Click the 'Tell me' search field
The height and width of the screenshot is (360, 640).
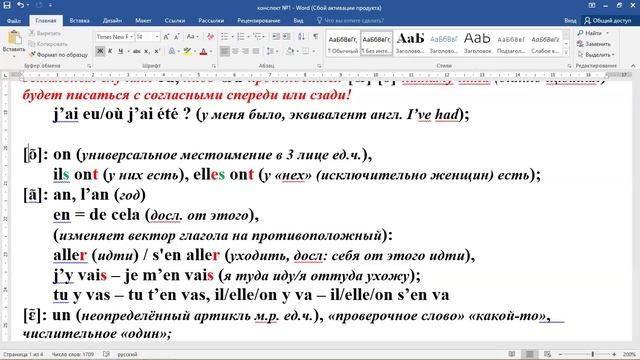pos(350,20)
